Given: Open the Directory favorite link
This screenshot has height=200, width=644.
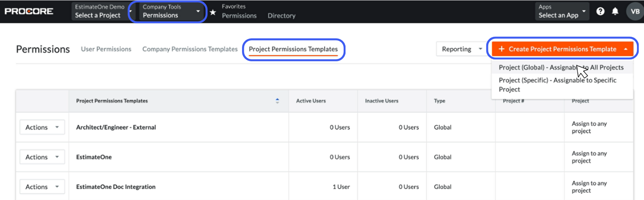Looking at the screenshot, I should pyautogui.click(x=282, y=15).
